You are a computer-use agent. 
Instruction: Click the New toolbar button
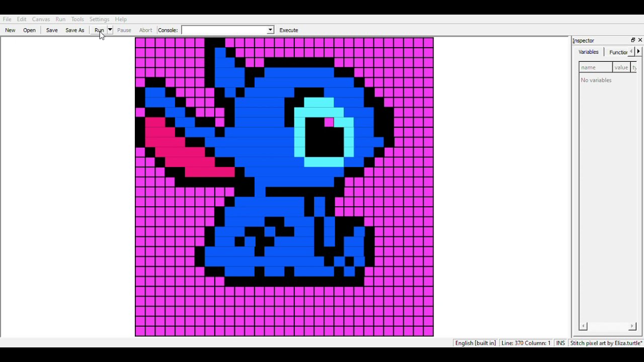coord(10,30)
